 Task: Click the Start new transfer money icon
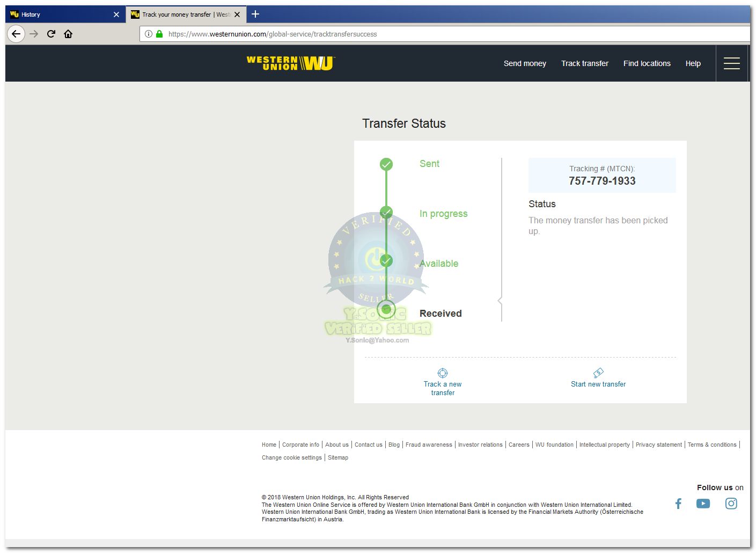point(598,373)
